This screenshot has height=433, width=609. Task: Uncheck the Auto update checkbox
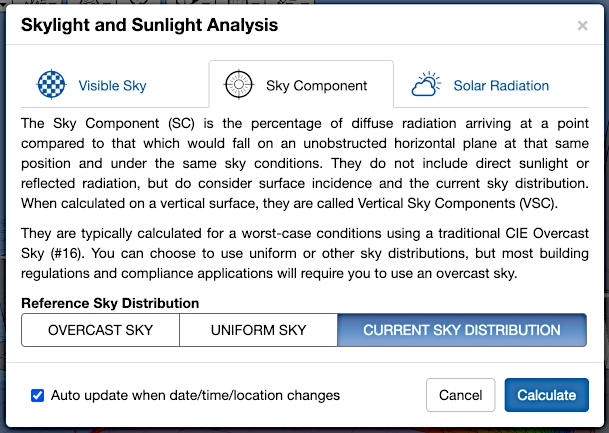pyautogui.click(x=38, y=395)
